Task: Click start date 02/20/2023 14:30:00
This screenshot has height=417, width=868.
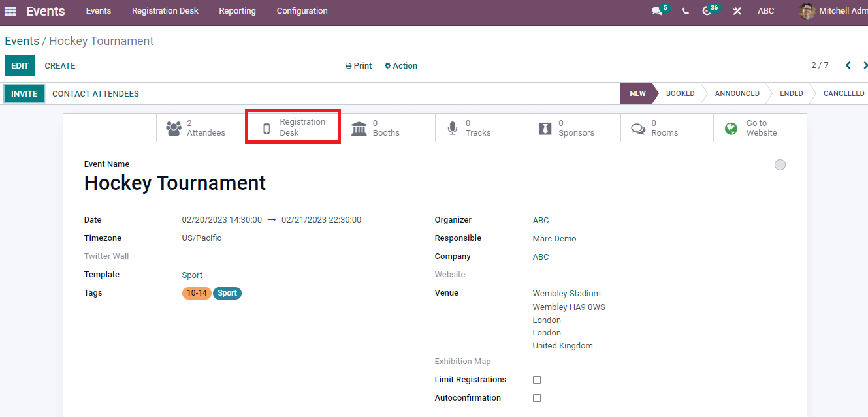Action: tap(222, 220)
